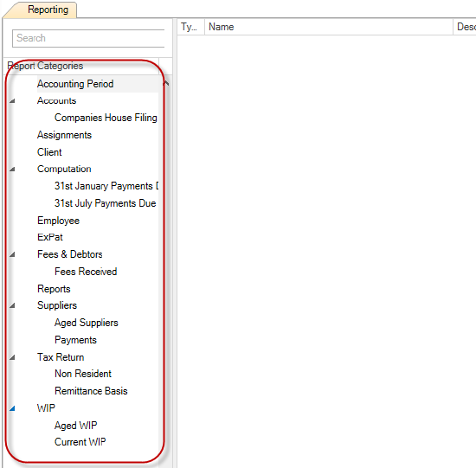This screenshot has width=476, height=468.
Task: Open 31st July Payments Due
Action: (105, 203)
